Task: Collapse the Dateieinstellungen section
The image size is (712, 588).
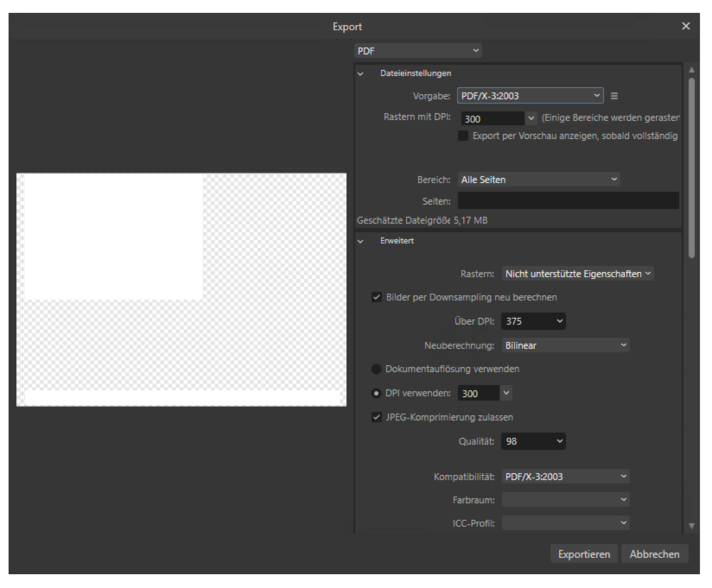Action: coord(360,74)
